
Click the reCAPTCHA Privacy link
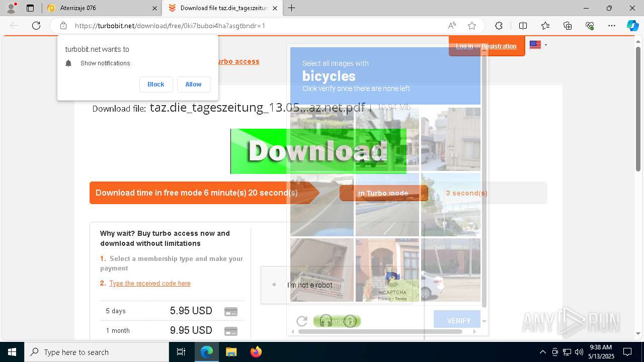tap(384, 299)
